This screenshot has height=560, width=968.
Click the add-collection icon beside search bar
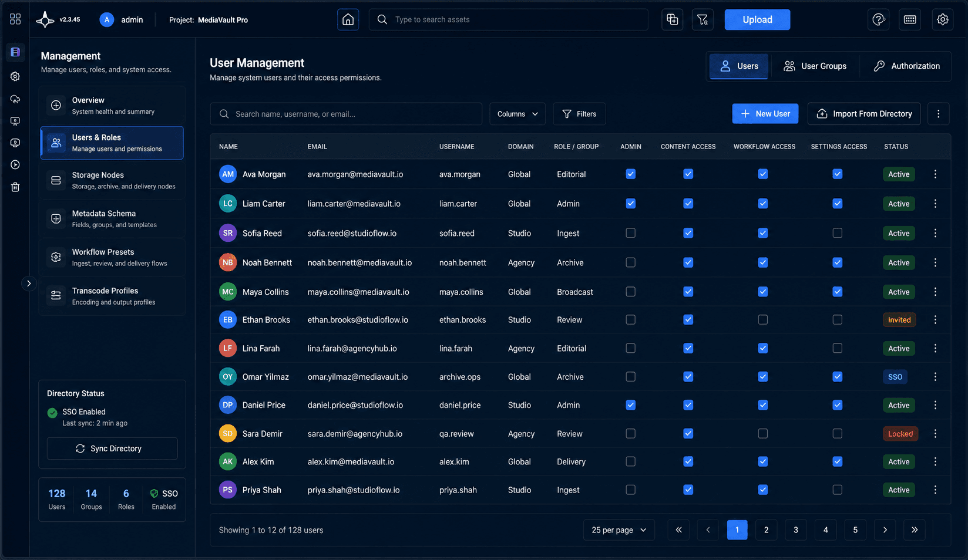pos(672,19)
